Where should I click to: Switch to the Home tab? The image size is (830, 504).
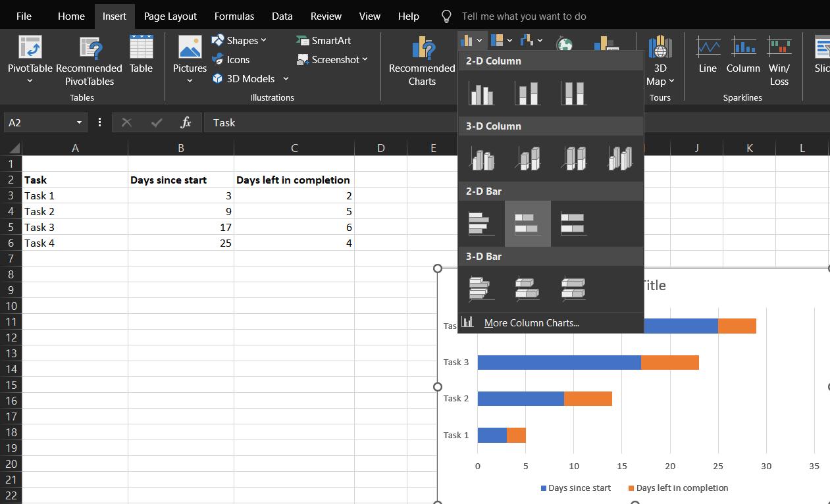coord(71,16)
